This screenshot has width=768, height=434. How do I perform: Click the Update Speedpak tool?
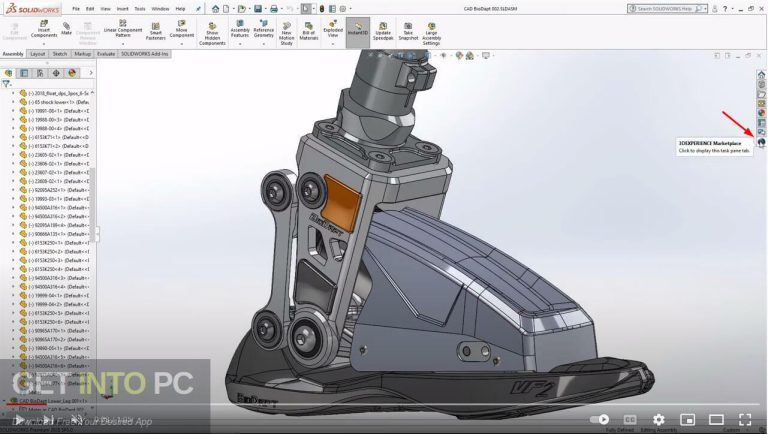tap(383, 32)
